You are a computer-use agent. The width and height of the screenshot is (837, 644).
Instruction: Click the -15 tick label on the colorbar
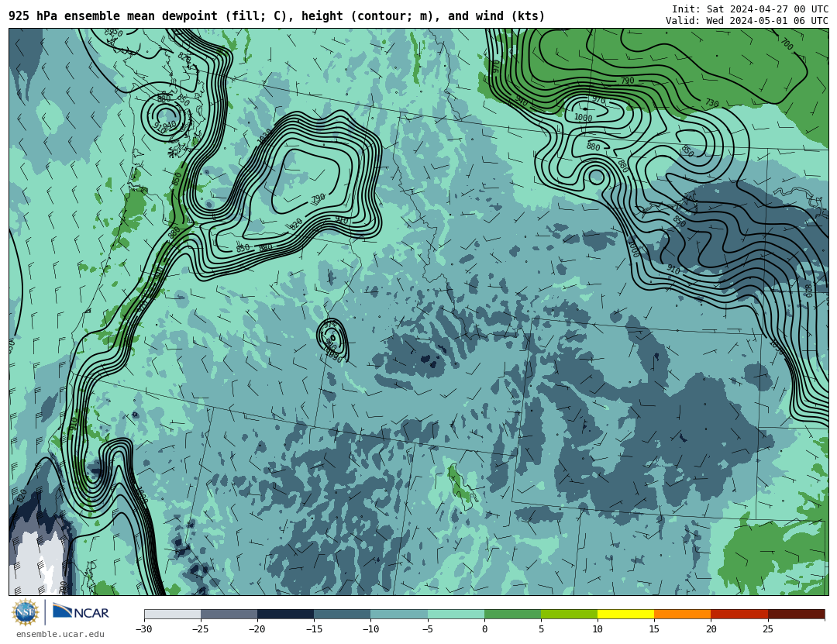click(314, 629)
